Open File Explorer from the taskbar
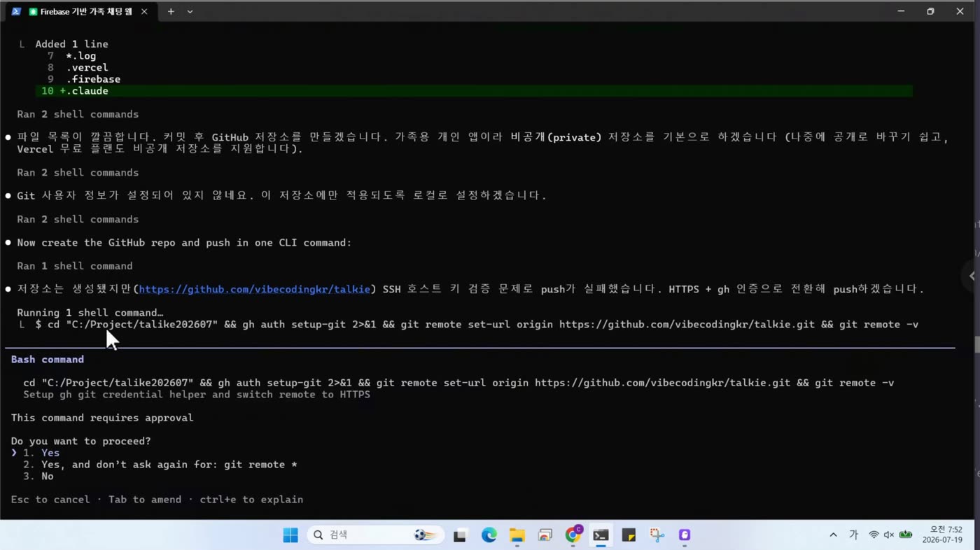This screenshot has height=550, width=980. point(517,535)
